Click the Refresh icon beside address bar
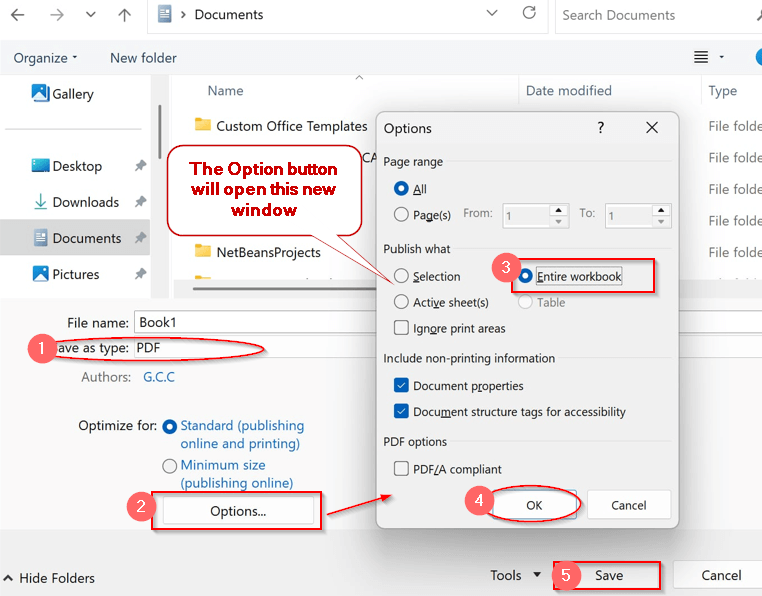762x596 pixels. (x=529, y=13)
